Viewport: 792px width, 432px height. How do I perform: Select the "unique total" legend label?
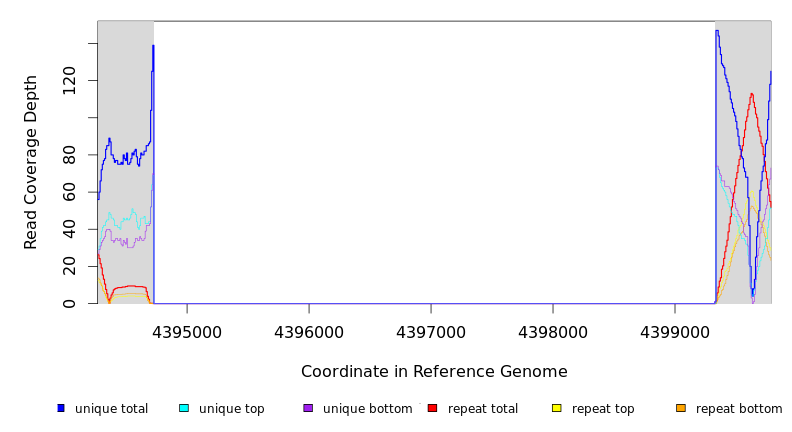pyautogui.click(x=111, y=409)
